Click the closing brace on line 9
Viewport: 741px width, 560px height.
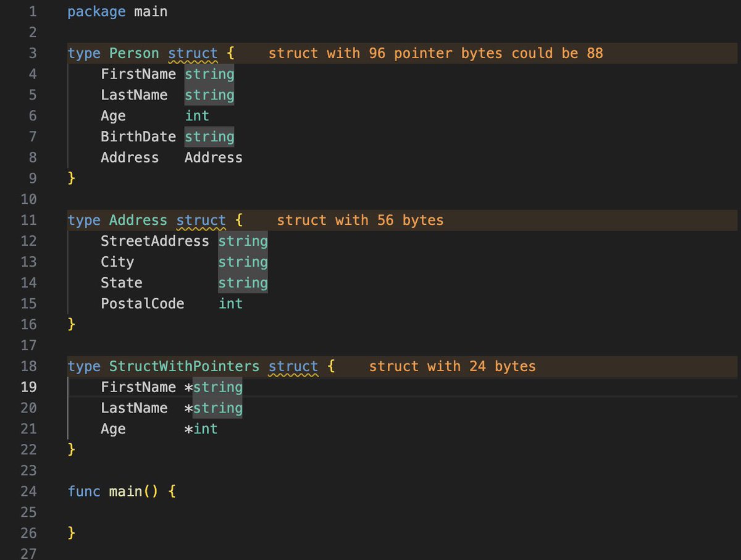click(x=72, y=178)
